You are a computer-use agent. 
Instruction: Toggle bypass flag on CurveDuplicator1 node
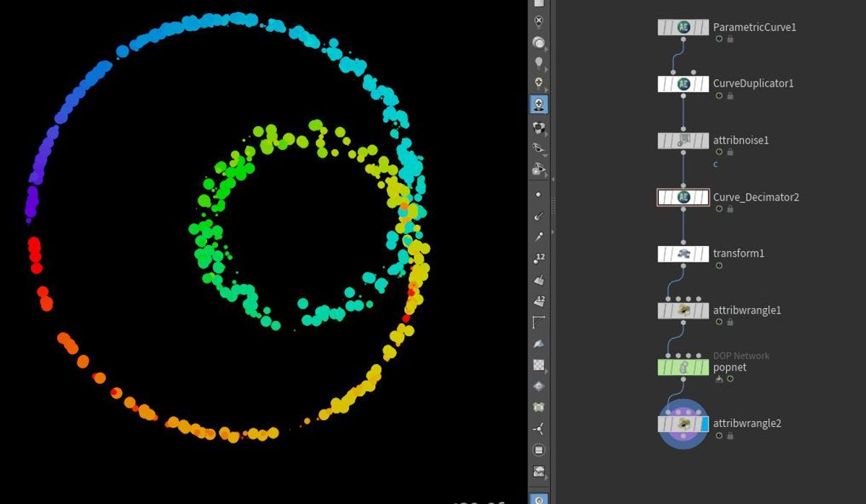[x=669, y=84]
